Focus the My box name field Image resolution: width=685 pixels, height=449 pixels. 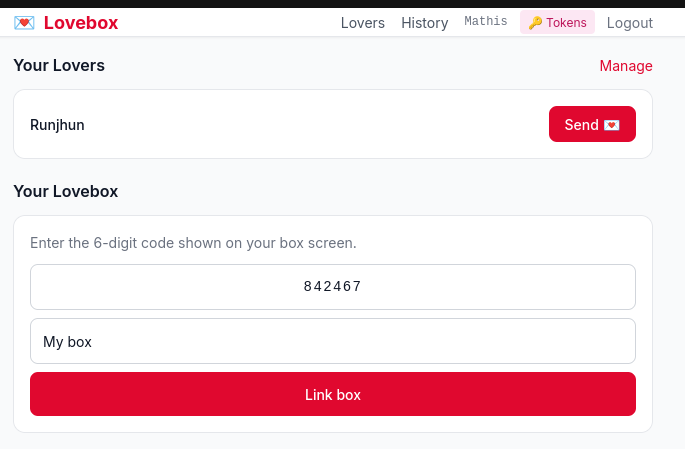(x=333, y=341)
